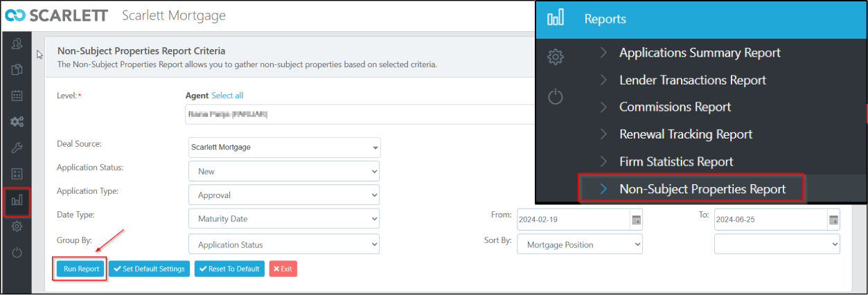Open the From date calendar picker icon
The image size is (868, 295).
(x=636, y=220)
